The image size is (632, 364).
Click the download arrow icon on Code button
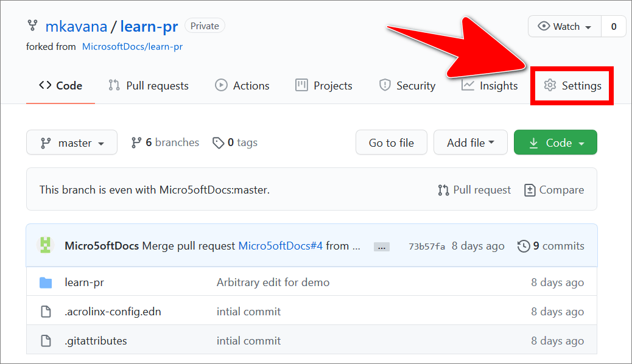(533, 142)
